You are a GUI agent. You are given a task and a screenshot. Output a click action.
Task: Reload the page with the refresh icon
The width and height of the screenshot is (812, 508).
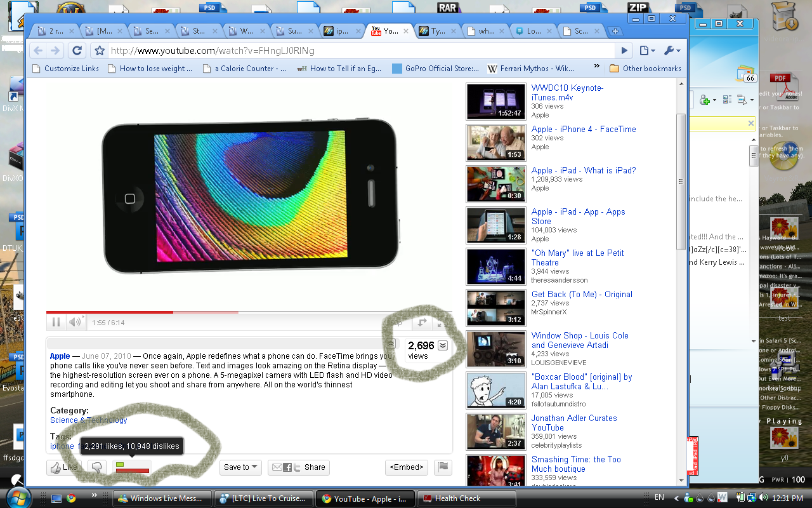tap(77, 51)
